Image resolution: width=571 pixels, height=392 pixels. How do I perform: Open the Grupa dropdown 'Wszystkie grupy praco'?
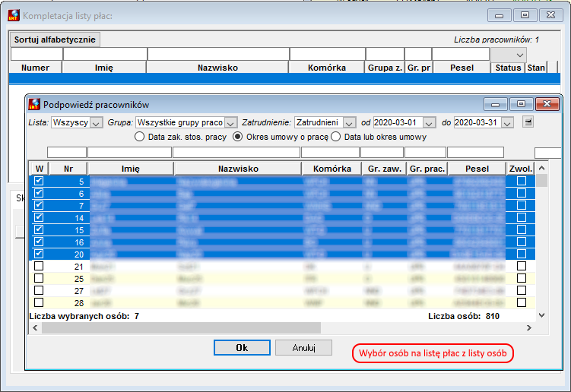click(230, 123)
